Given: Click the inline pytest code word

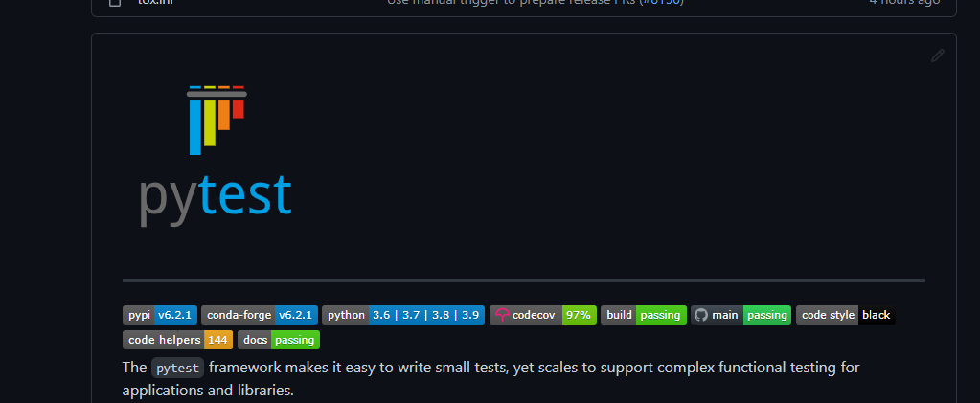Looking at the screenshot, I should 178,368.
